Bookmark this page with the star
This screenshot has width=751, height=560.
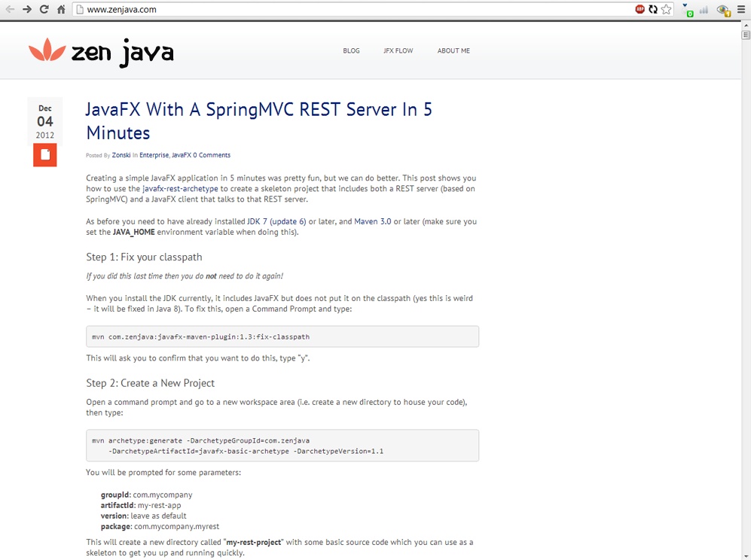pos(666,9)
